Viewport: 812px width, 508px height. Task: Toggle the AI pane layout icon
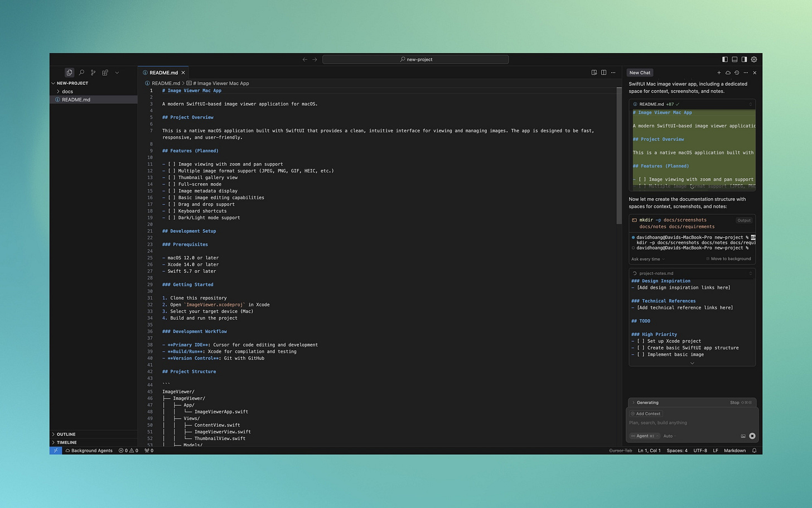pos(744,59)
